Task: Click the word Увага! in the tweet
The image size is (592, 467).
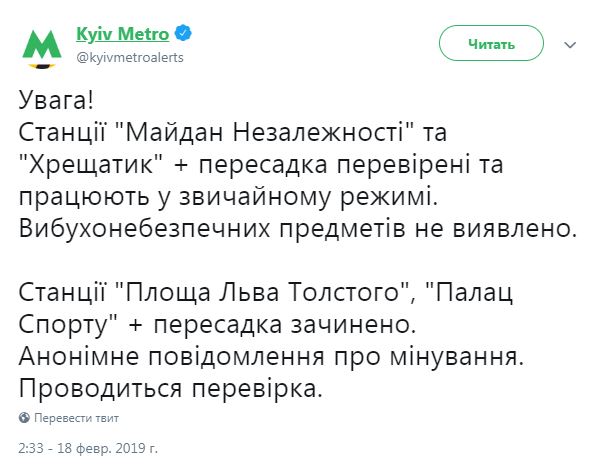Action: coord(56,101)
